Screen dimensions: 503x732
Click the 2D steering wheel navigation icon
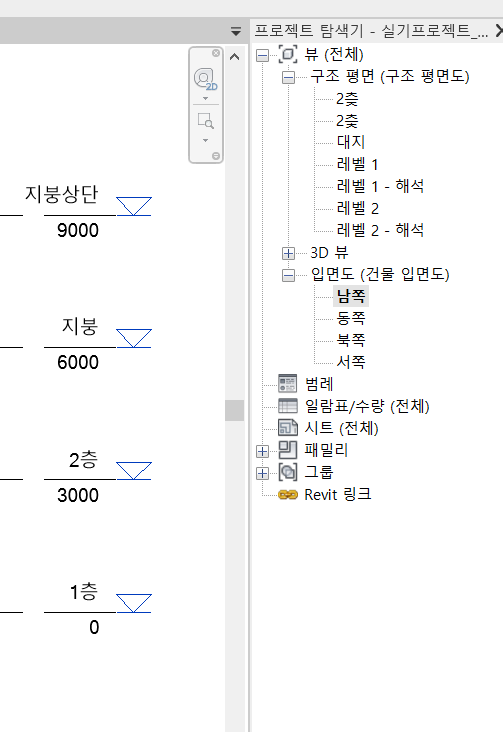(x=205, y=79)
